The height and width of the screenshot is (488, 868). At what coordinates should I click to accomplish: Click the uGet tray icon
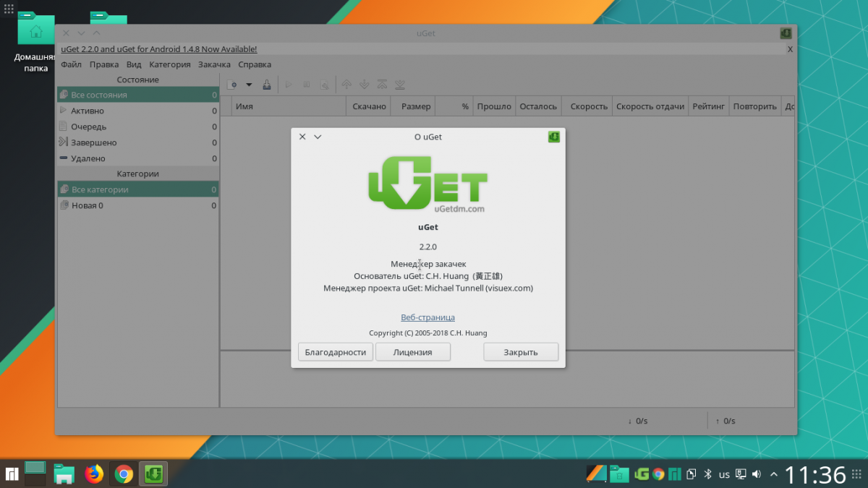[x=641, y=474]
